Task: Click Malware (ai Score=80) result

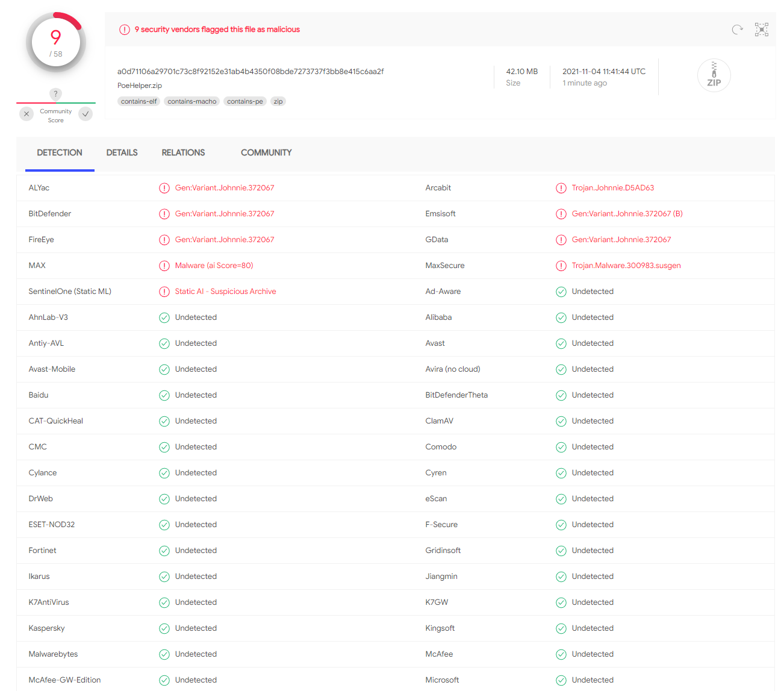Action: click(214, 266)
